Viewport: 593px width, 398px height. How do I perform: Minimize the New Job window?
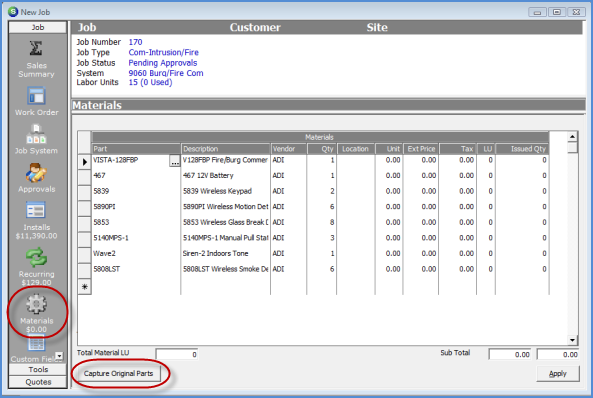pos(537,12)
